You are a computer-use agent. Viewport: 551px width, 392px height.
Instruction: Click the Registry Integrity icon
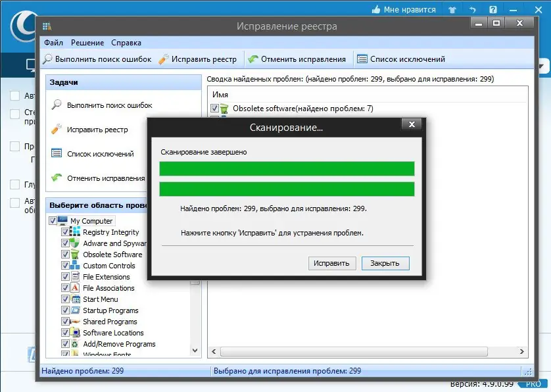pyautogui.click(x=75, y=232)
